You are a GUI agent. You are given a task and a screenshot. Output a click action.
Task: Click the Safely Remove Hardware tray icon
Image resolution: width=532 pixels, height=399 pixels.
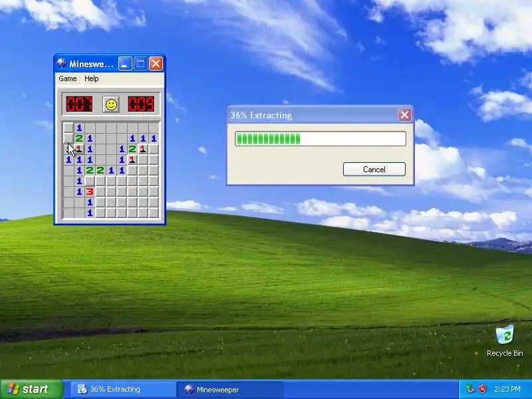(470, 389)
